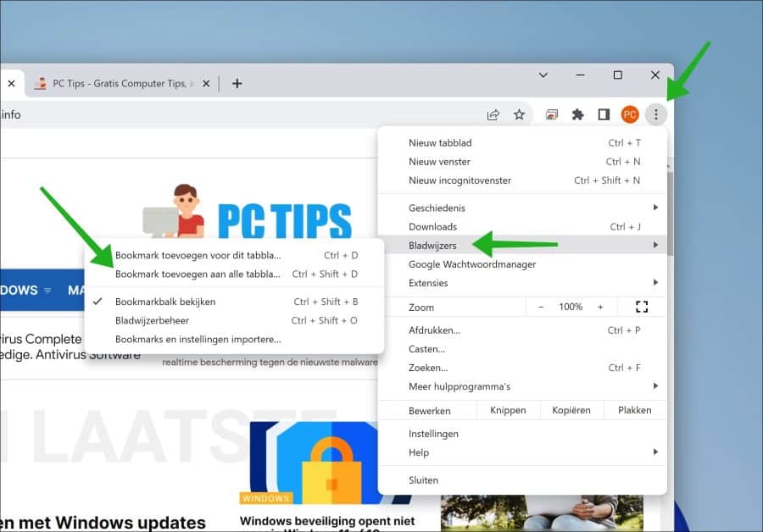This screenshot has height=532, width=763.
Task: Open the Windows beveiliging article headline
Action: point(327,522)
